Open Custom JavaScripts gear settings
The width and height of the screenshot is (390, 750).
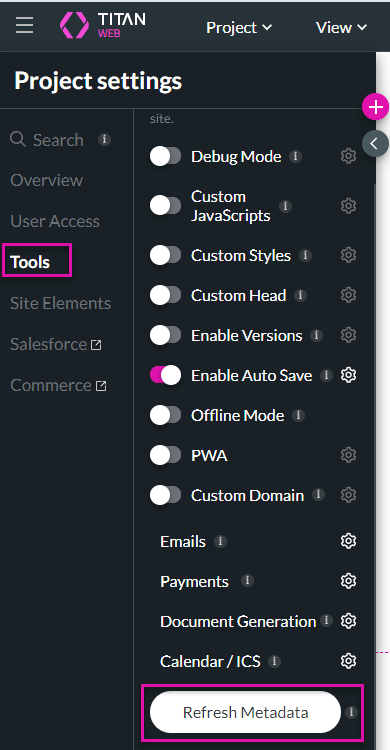[348, 206]
